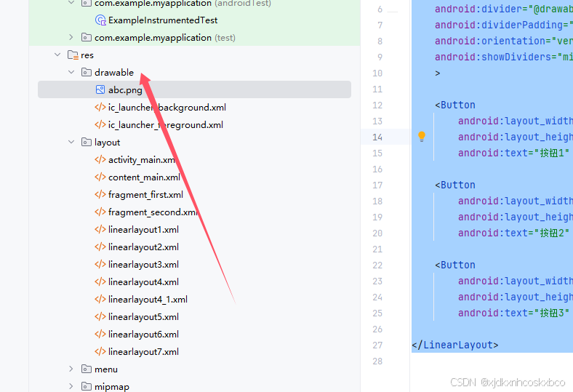Click the android:text="按钮2" attribute

[x=514, y=233]
